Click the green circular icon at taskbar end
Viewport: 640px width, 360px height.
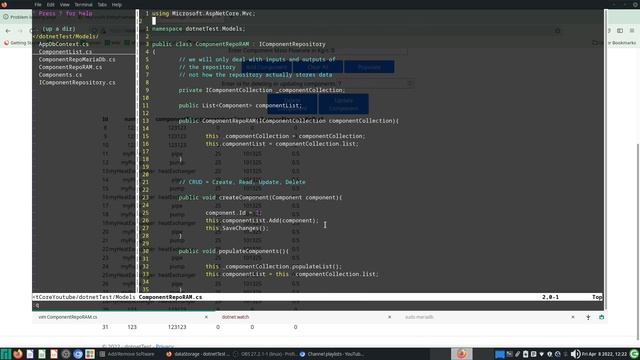(x=634, y=354)
